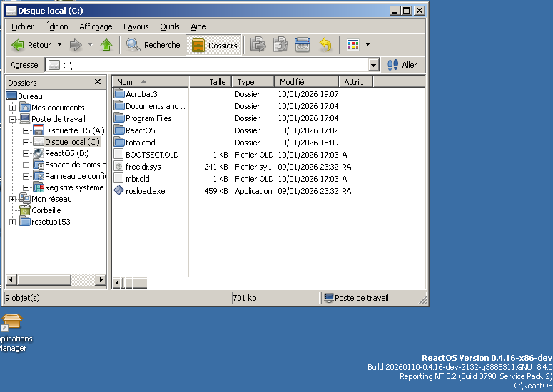The width and height of the screenshot is (553, 392).
Task: Open the Applications Manager desktop shortcut
Action: point(11,323)
